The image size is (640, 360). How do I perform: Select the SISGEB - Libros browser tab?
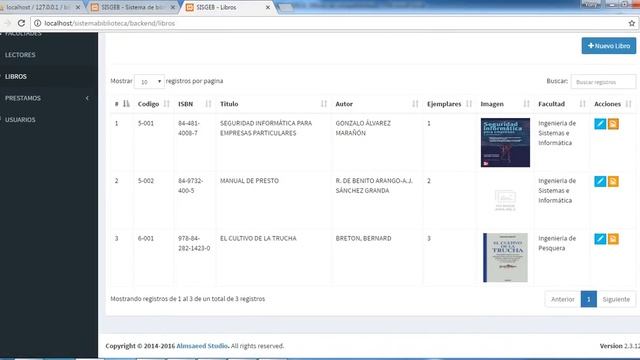pyautogui.click(x=229, y=7)
